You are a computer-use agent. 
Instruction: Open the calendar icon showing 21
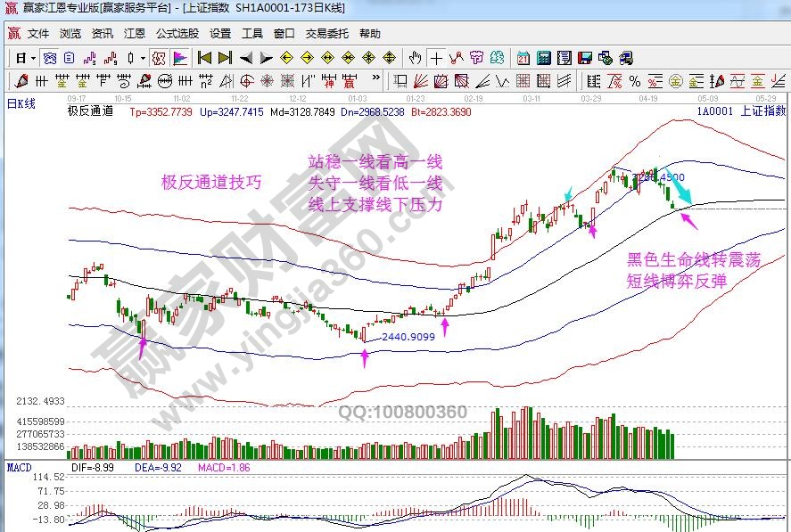pyautogui.click(x=523, y=58)
